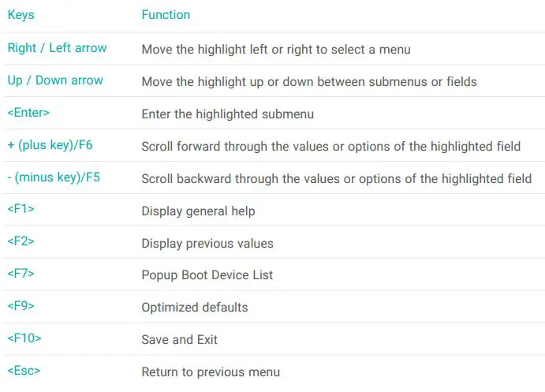This screenshot has height=392, width=545.
Task: Select the "Return to previous menu" text
Action: 211,372
